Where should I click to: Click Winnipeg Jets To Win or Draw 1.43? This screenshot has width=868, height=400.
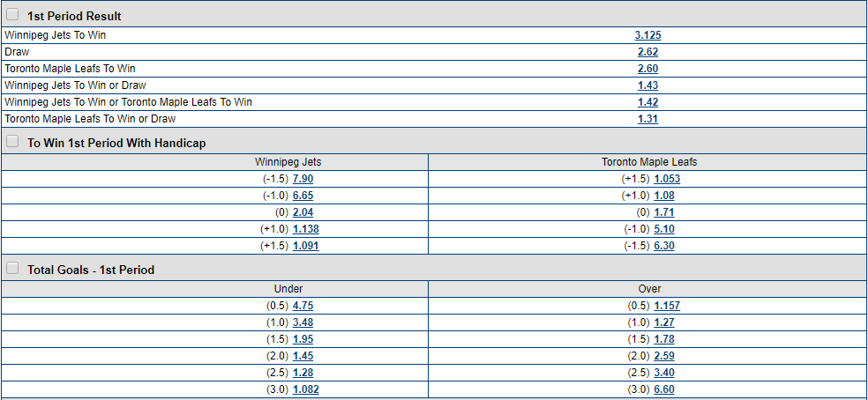point(647,85)
